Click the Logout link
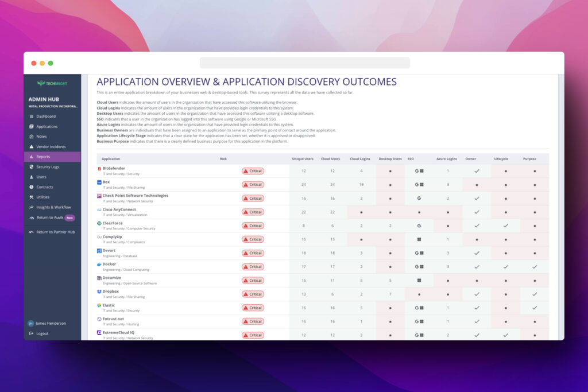Screen dimensions: 588x392 pyautogui.click(x=42, y=333)
